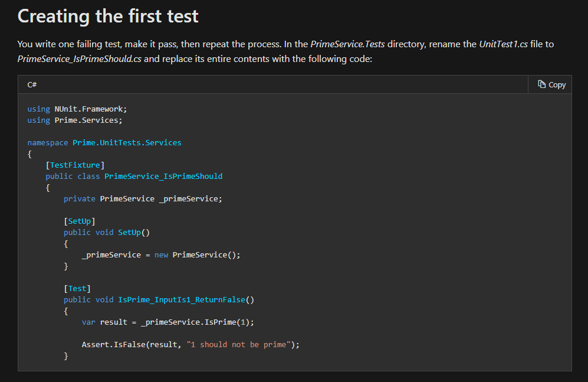Click the PrimeService_IsPrimeShould class name
Viewport: 588px width, 382px height.
click(163, 176)
